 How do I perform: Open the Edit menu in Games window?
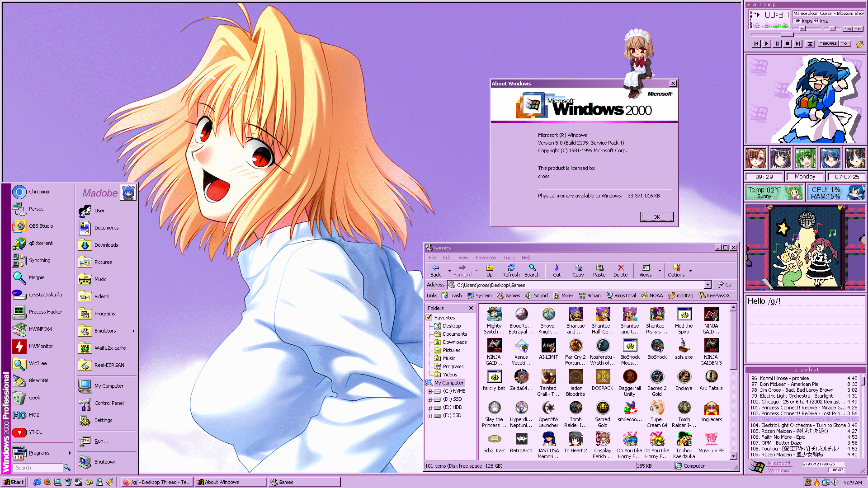(447, 258)
